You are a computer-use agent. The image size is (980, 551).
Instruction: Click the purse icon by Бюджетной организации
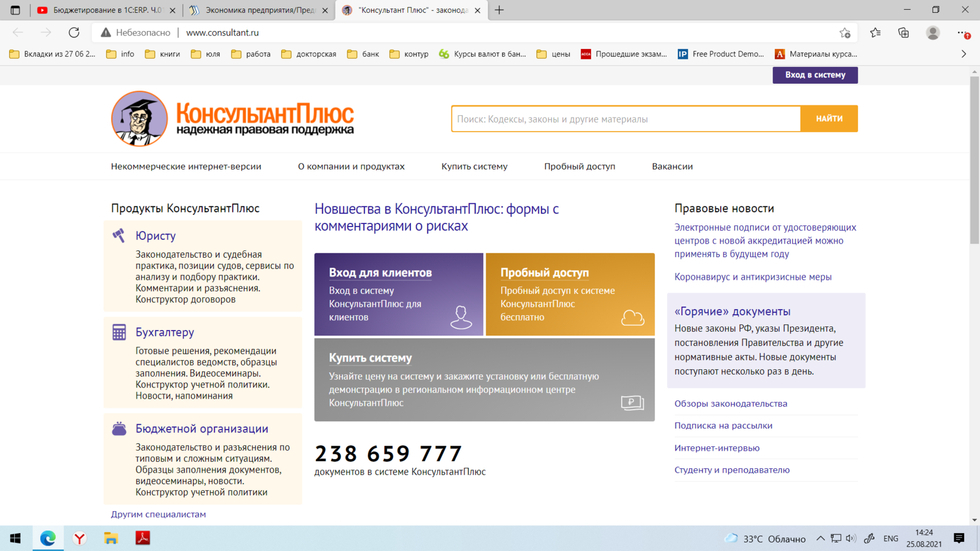[x=119, y=429]
